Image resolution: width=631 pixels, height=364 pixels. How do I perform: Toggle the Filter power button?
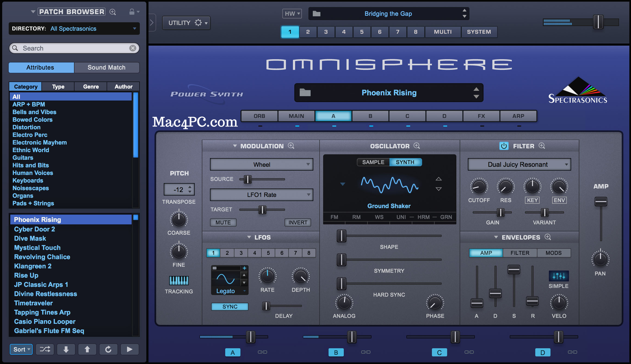click(504, 146)
